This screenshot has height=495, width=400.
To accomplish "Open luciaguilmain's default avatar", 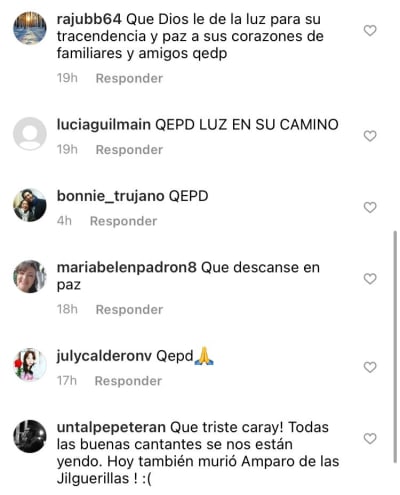I will click(30, 134).
